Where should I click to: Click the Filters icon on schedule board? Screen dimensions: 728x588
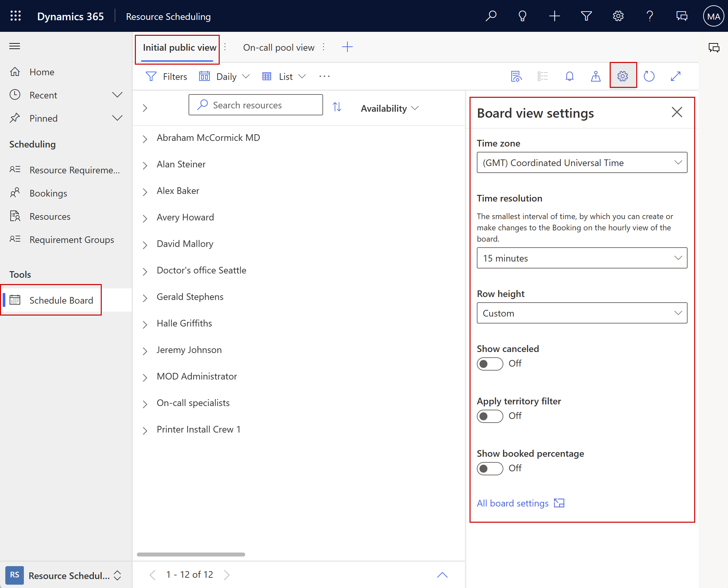pyautogui.click(x=152, y=76)
